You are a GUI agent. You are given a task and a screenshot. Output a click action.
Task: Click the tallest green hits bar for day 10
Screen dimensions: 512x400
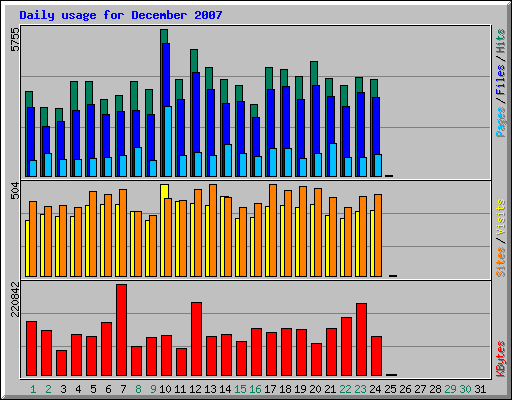click(164, 36)
